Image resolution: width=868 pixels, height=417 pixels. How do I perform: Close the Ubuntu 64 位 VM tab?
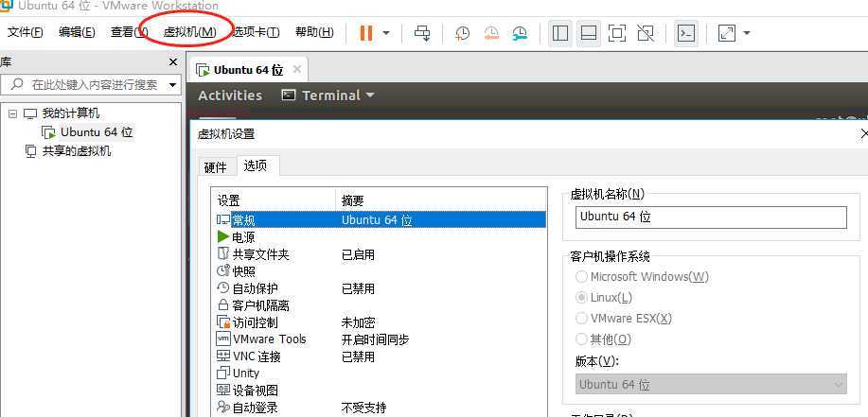click(x=297, y=69)
